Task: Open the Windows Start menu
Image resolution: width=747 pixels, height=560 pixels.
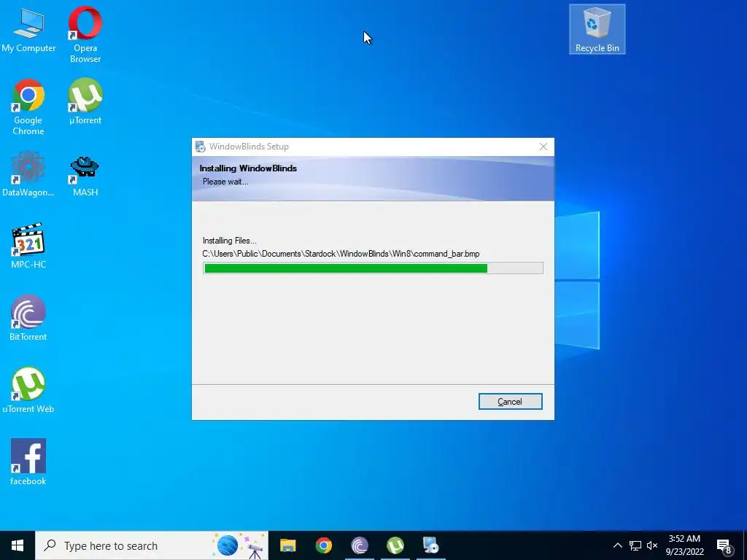Action: tap(18, 545)
